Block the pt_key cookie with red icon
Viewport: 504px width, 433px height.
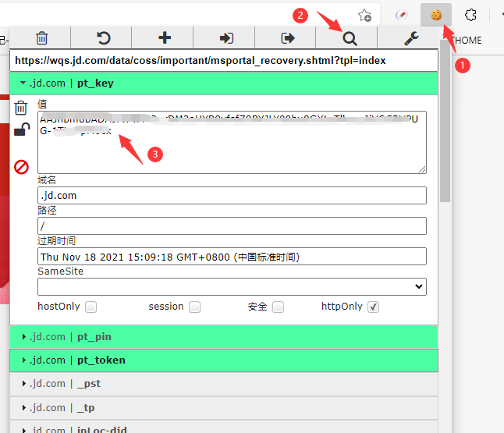point(21,167)
